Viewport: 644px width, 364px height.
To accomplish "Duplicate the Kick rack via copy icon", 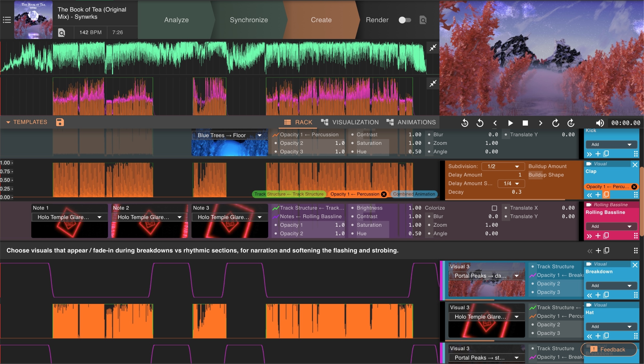I will click(606, 154).
